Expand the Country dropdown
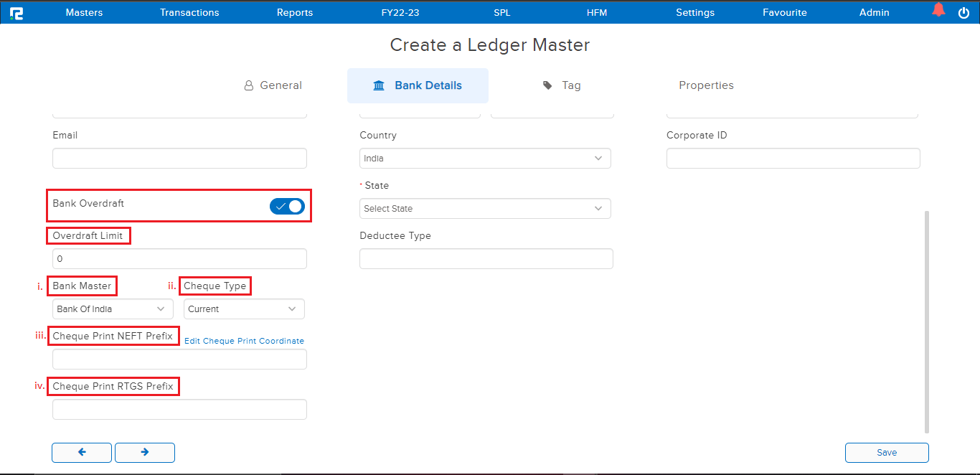The image size is (980, 475). point(485,159)
